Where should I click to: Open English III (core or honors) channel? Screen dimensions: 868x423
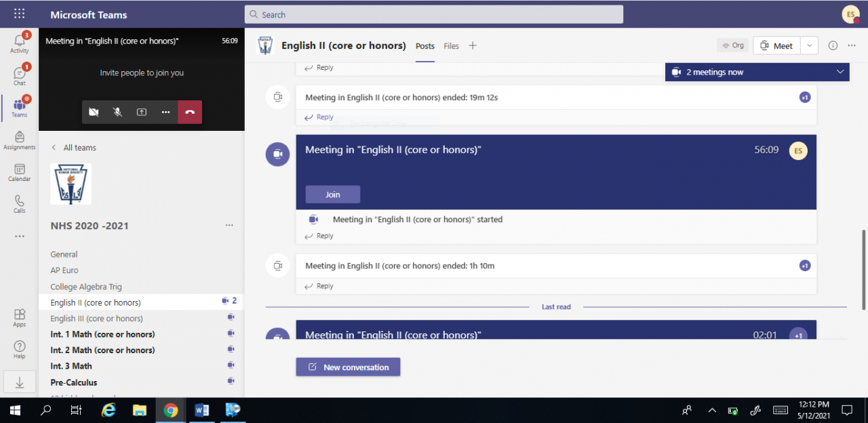click(x=141, y=318)
